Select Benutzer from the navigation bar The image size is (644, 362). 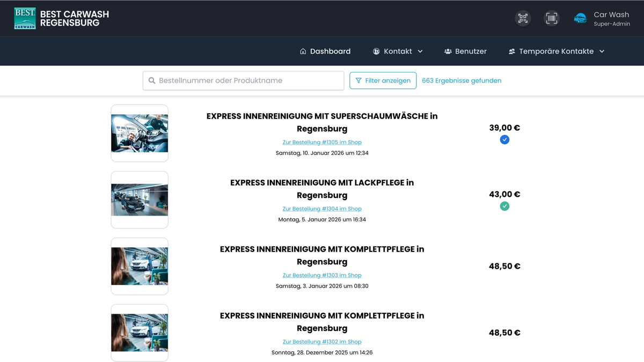click(x=471, y=51)
